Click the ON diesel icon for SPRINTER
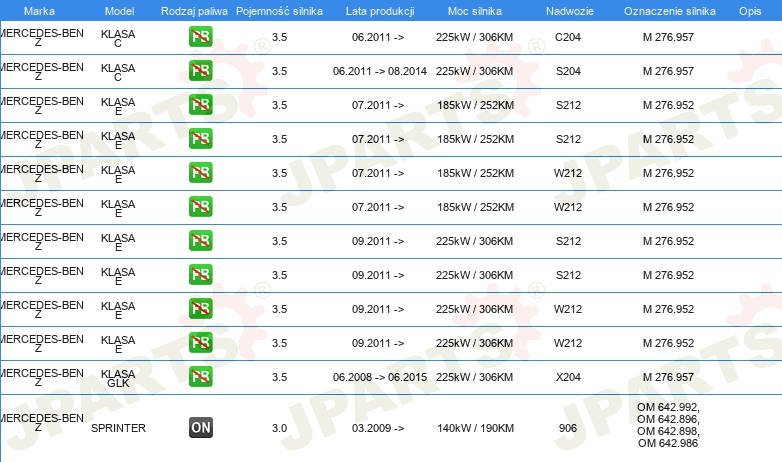 point(200,428)
